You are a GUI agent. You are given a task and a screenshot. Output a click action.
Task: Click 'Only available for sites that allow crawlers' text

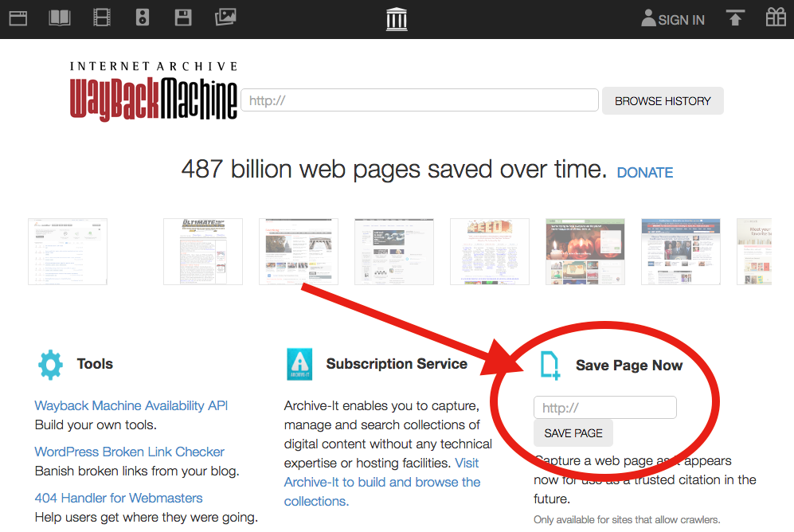pos(627,520)
